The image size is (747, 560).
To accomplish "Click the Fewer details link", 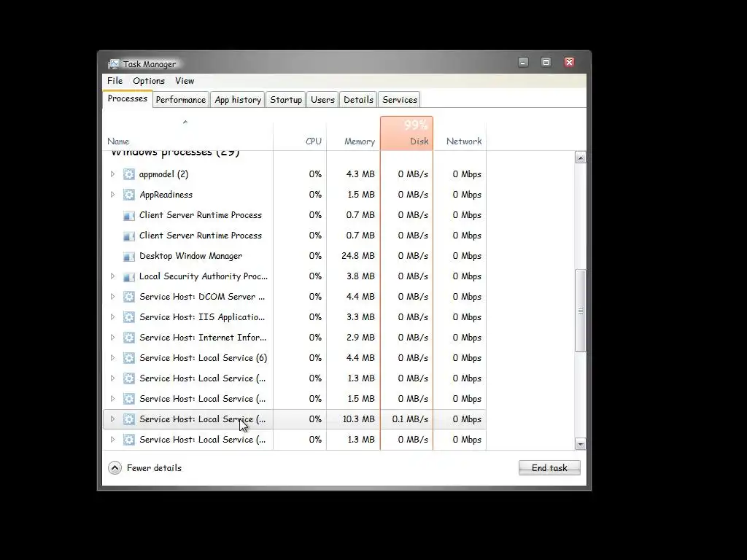I will point(154,468).
